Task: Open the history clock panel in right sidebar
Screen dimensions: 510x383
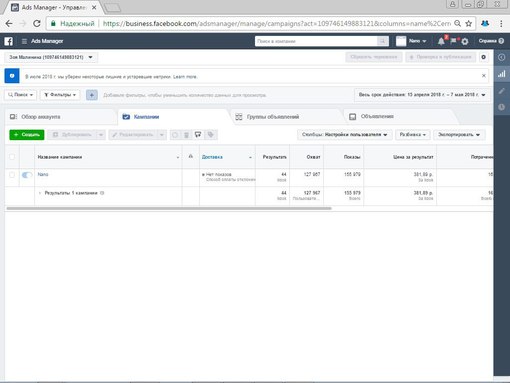Action: (501, 107)
